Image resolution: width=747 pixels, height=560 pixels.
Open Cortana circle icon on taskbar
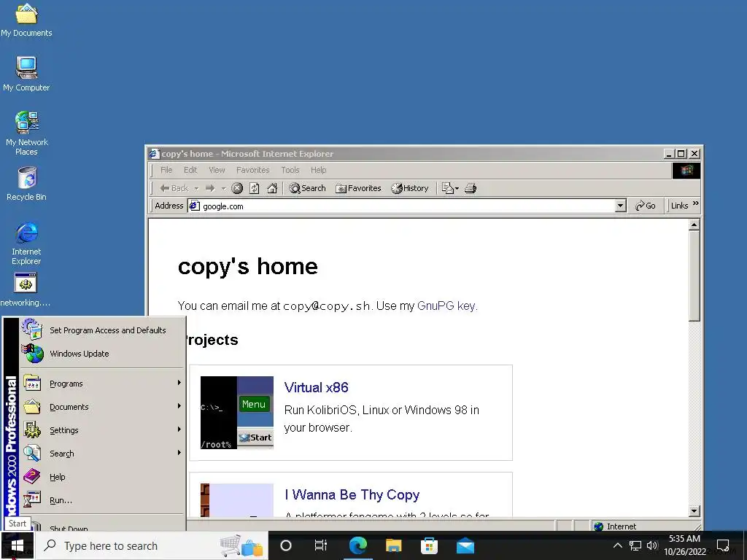click(286, 545)
